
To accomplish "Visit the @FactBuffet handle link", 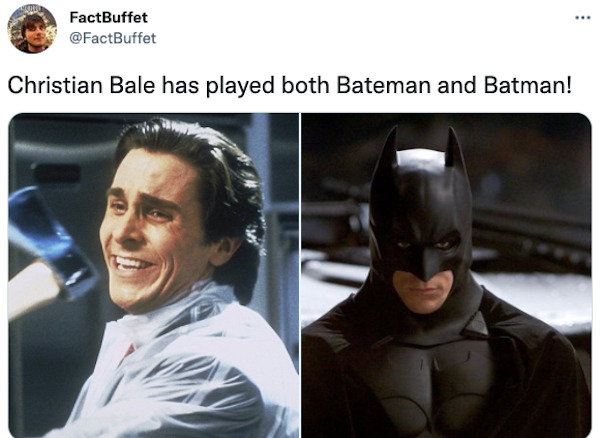I will tap(112, 38).
